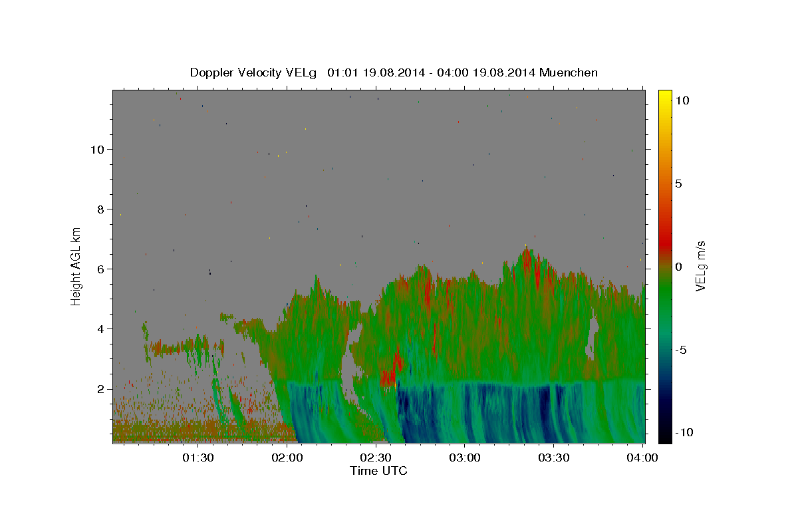Click the height axis label 6
The height and width of the screenshot is (532, 798).
[x=102, y=269]
